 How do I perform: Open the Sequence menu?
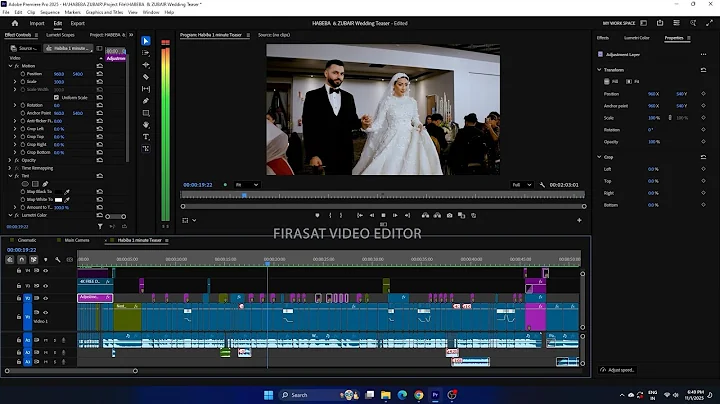[x=50, y=12]
